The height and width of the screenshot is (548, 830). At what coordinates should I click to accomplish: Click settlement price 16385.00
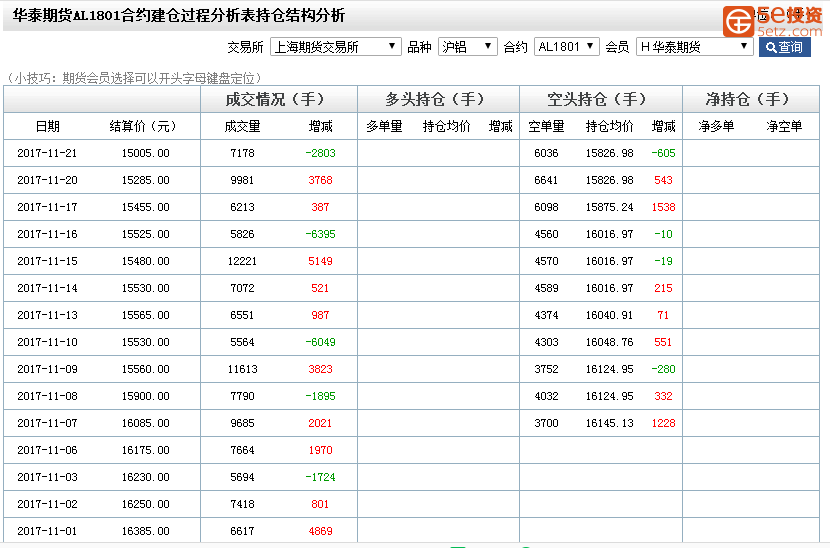146,531
